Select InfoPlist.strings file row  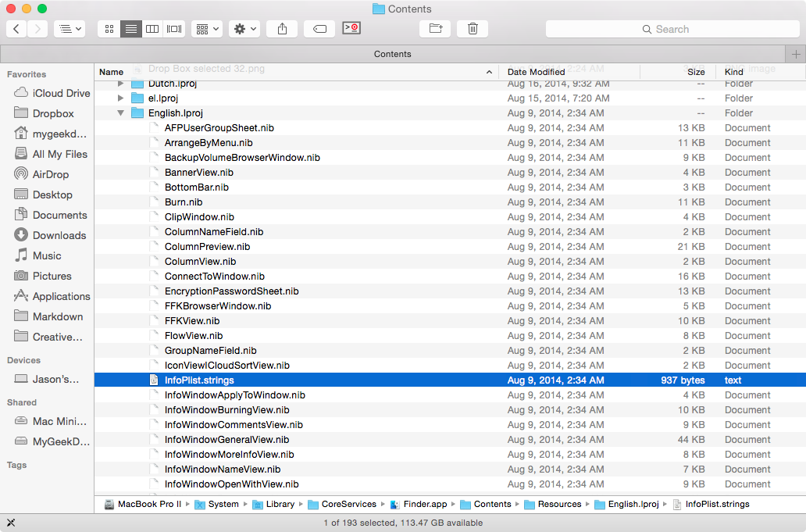click(x=450, y=380)
